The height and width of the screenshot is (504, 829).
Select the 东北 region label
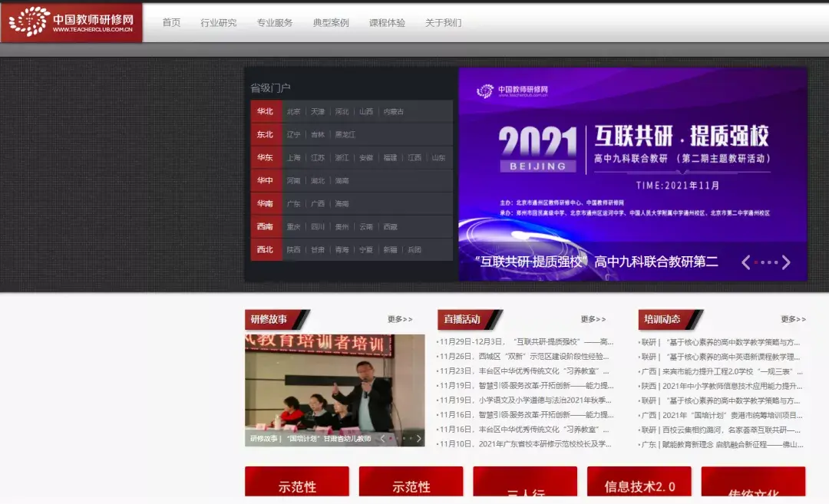266,135
